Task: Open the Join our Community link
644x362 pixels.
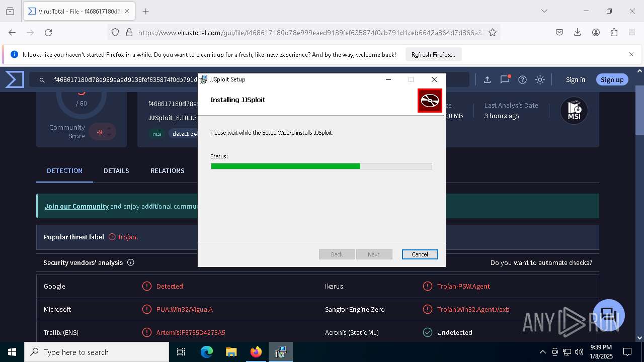Action: [x=76, y=206]
